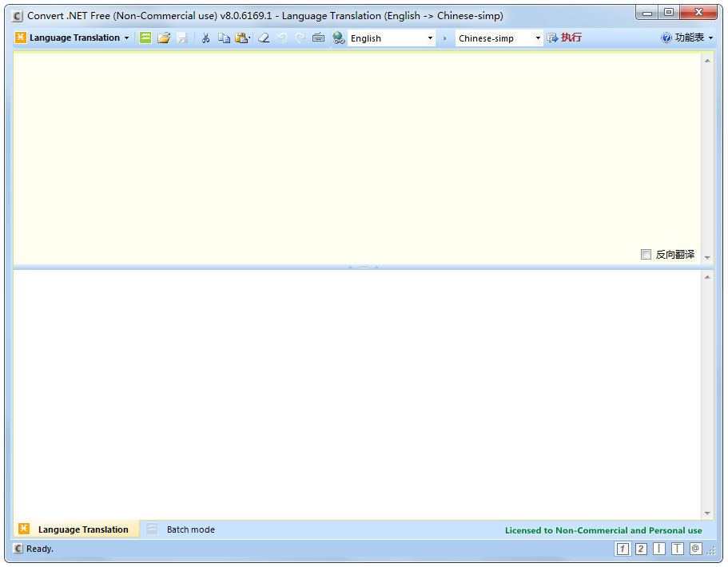Open the 功能表 menu
728x567 pixels.
[x=688, y=38]
